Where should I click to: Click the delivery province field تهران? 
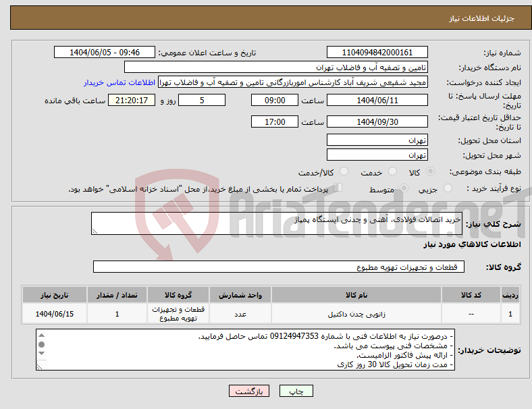[x=377, y=140]
